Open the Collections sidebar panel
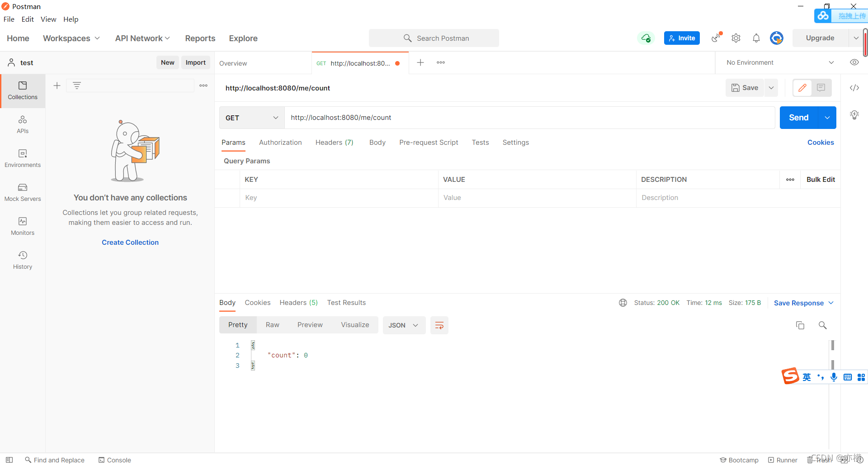868x466 pixels. pyautogui.click(x=23, y=90)
